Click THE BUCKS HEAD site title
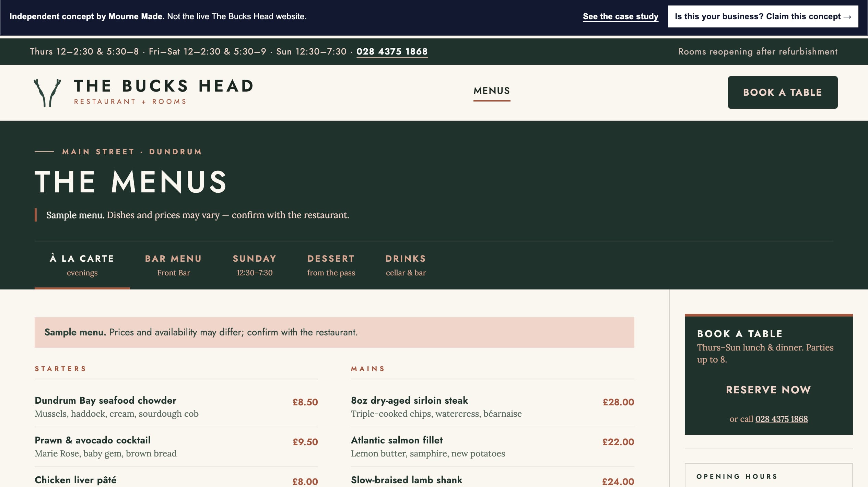The width and height of the screenshot is (868, 487). coord(164,86)
